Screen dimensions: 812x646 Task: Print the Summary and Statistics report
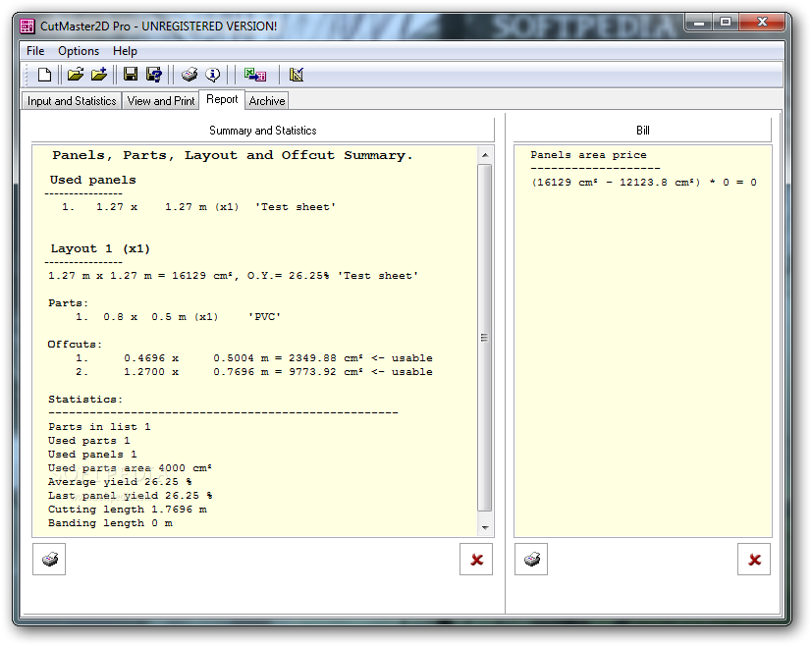tap(49, 559)
